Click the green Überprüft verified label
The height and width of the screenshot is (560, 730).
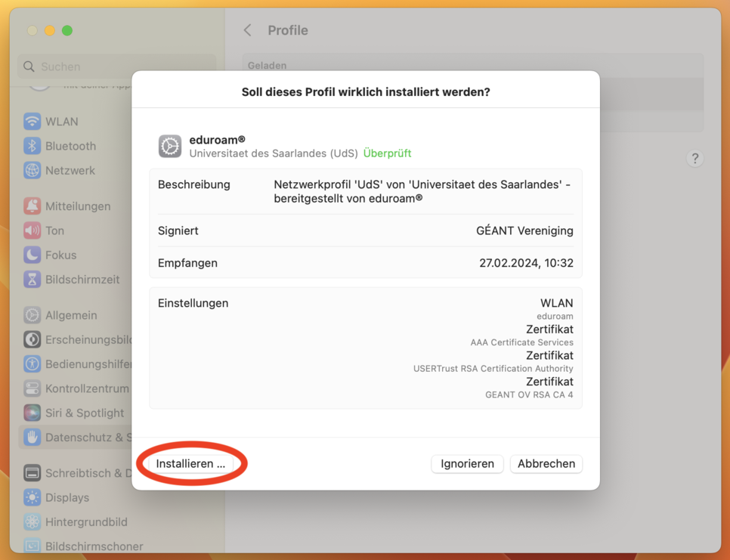coord(387,153)
